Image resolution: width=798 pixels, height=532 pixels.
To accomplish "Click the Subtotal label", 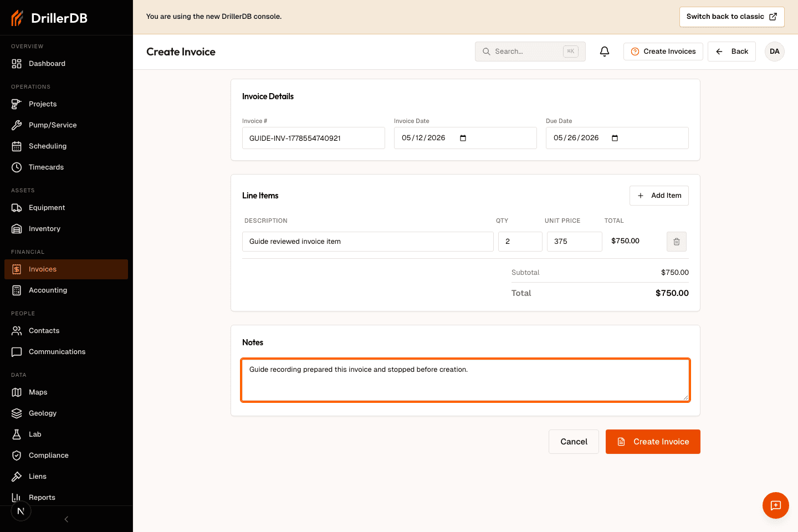I will coord(525,273).
